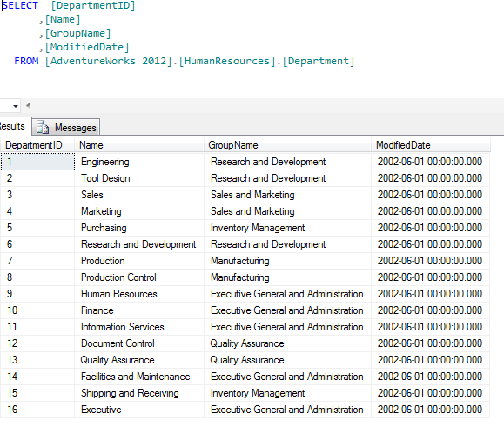Open the zoom level dropdown arrow
The height and width of the screenshot is (440, 504).
16,106
